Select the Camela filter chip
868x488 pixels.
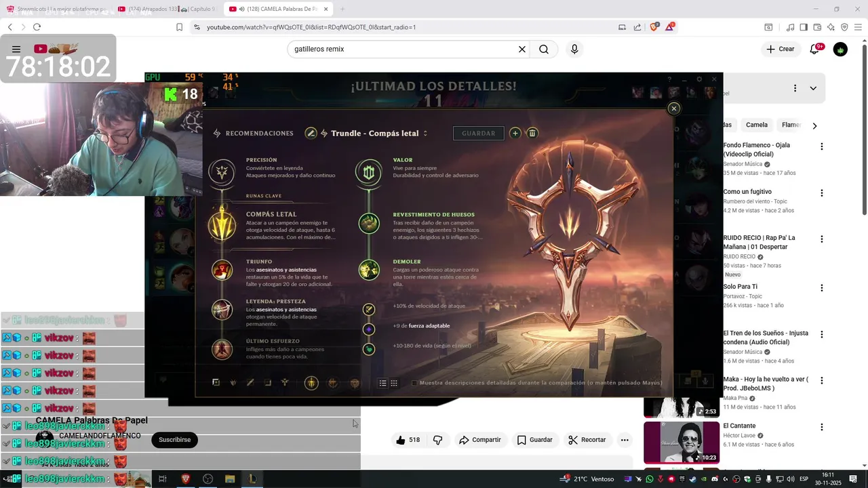pyautogui.click(x=757, y=125)
